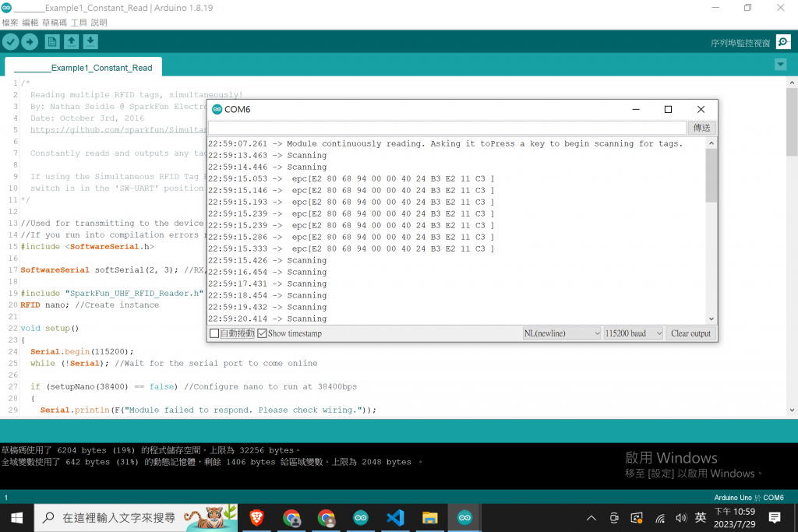Click the code editor scroll-down arrow
798x532 pixels.
[792, 410]
